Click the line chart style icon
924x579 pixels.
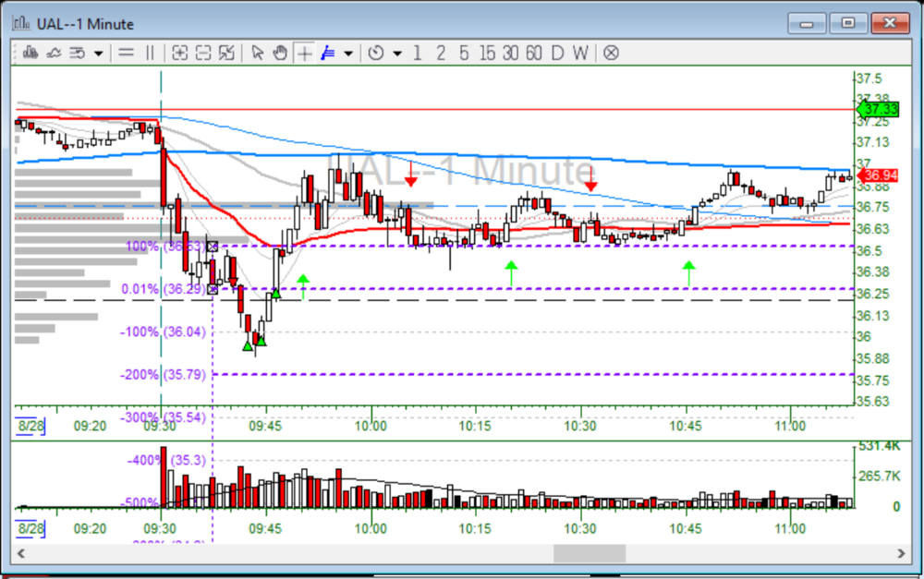pyautogui.click(x=53, y=53)
